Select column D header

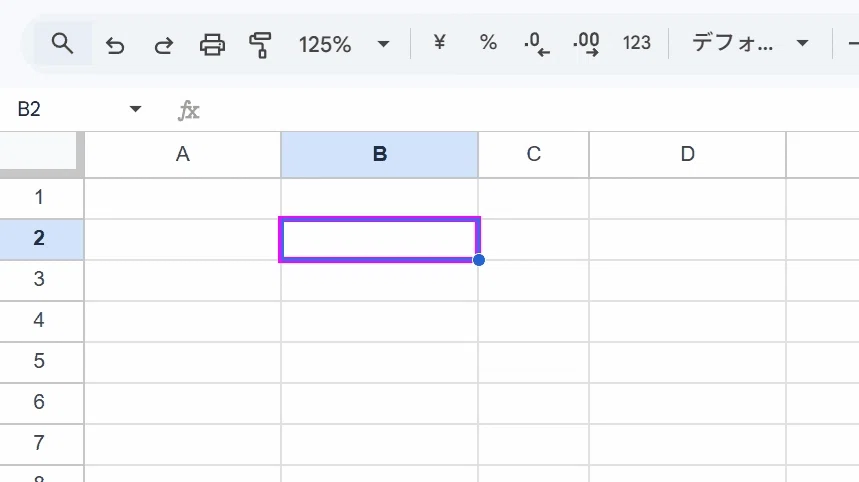click(688, 154)
